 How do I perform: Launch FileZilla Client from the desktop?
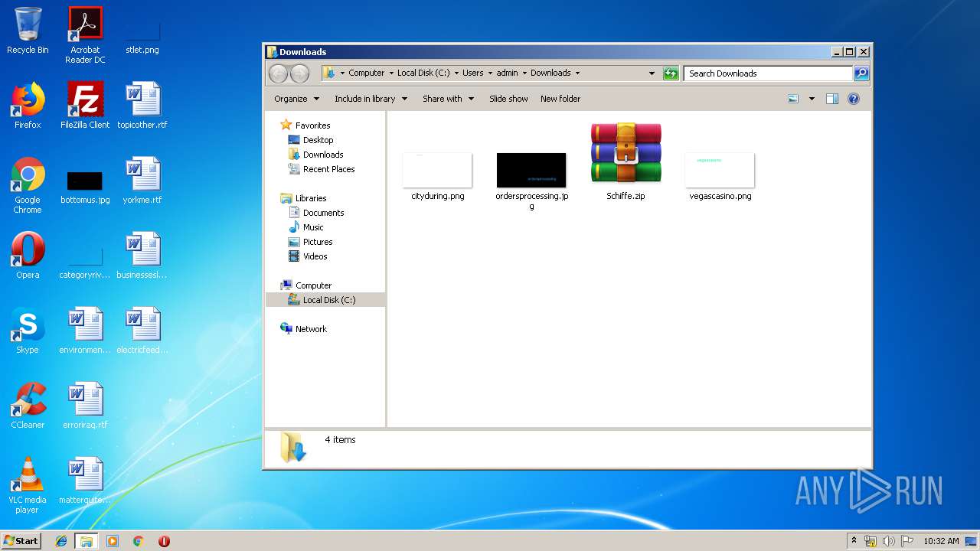[x=85, y=106]
